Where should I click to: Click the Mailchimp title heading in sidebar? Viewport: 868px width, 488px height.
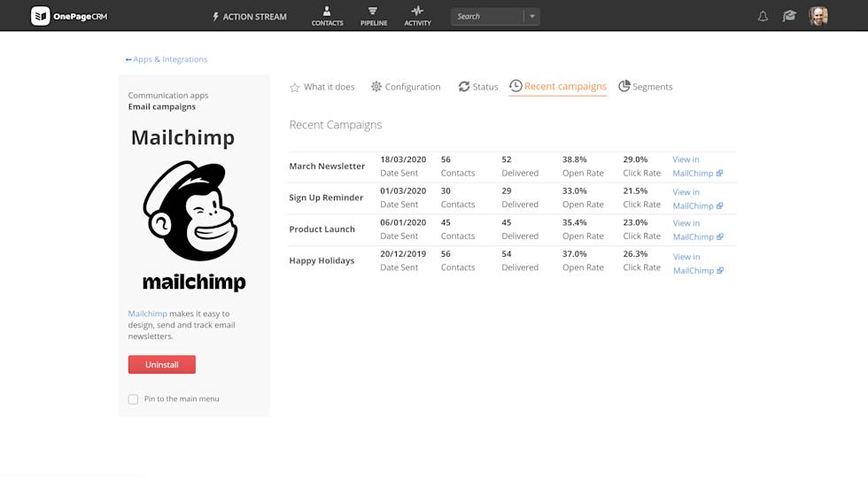click(x=182, y=138)
